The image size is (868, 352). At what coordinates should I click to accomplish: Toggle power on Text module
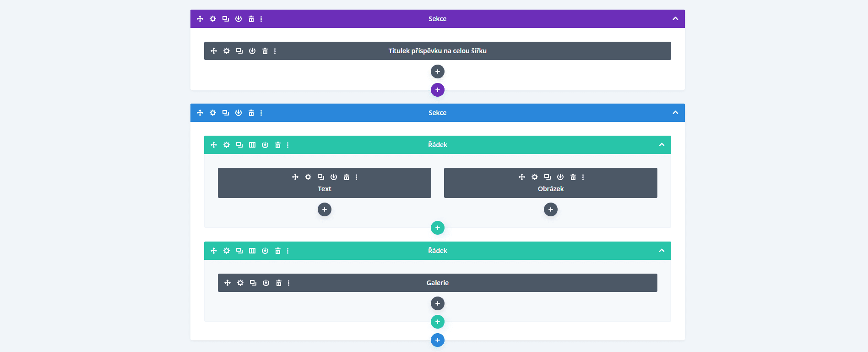click(x=334, y=177)
